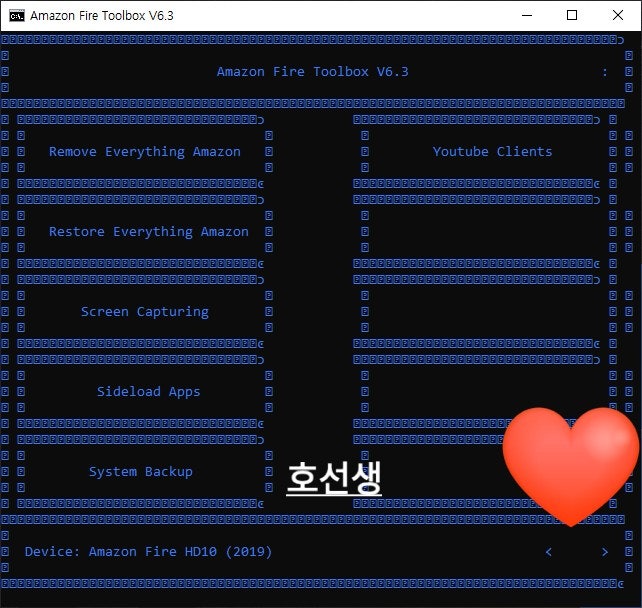Go to previous page with left arrow
The height and width of the screenshot is (608, 642).
point(549,552)
